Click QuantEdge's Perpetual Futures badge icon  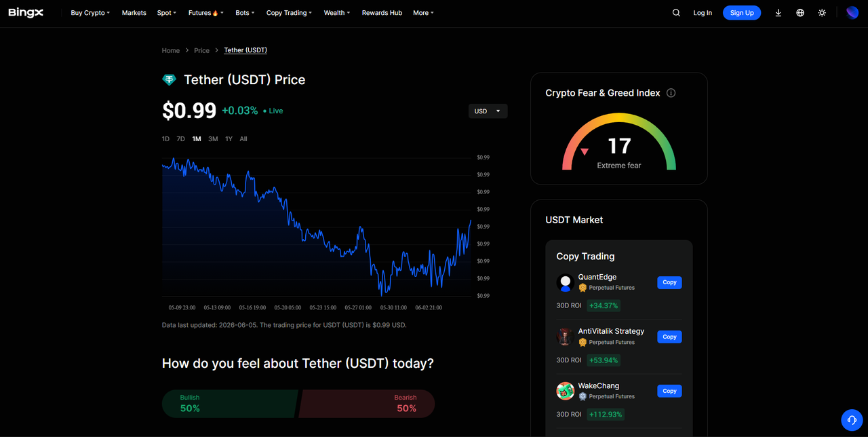(583, 288)
